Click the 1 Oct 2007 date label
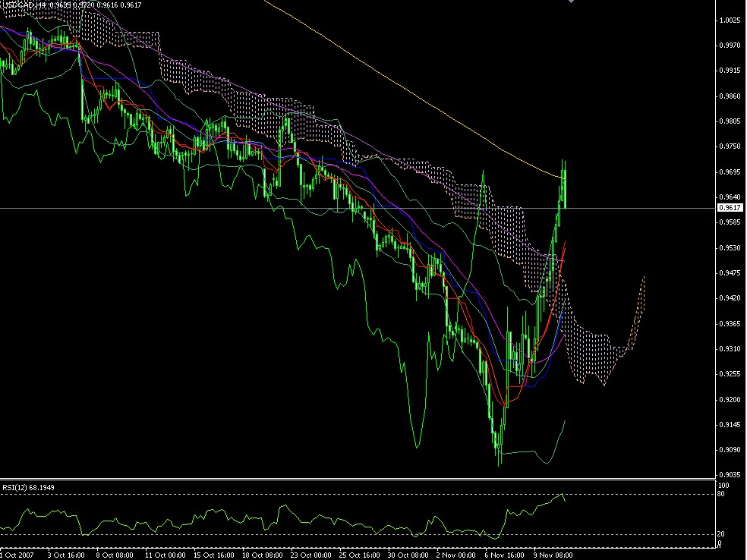 coord(17,555)
